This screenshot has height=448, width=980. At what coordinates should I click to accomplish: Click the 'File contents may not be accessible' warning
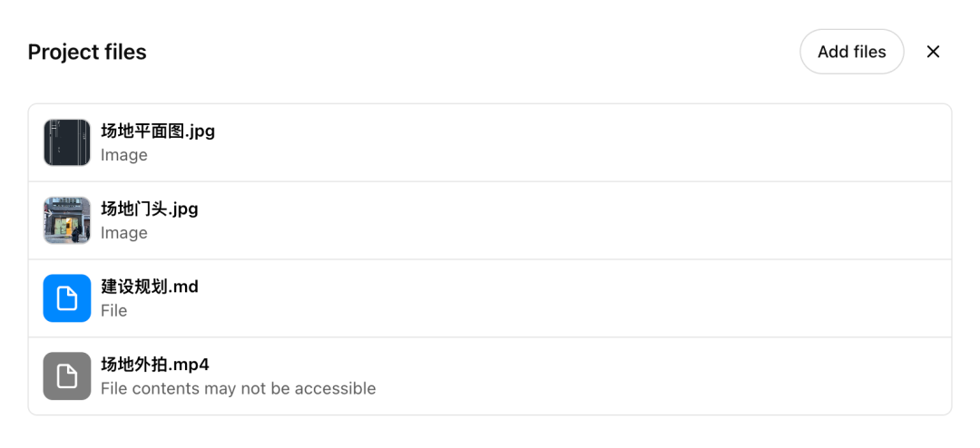point(238,389)
